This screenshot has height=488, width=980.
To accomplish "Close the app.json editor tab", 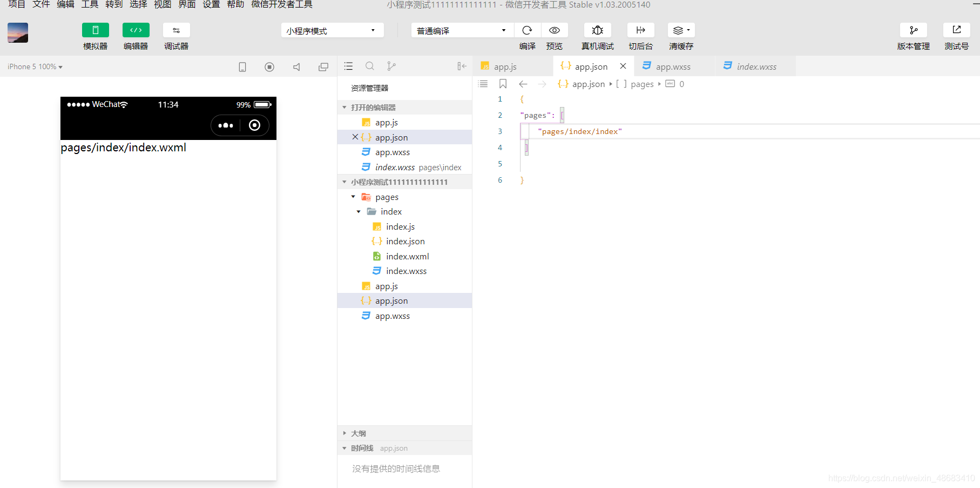I will tap(623, 66).
